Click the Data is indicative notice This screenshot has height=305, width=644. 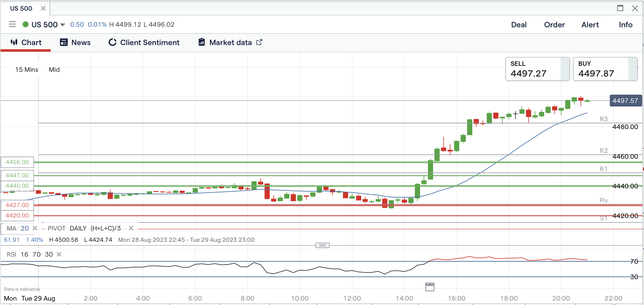pyautogui.click(x=22, y=289)
